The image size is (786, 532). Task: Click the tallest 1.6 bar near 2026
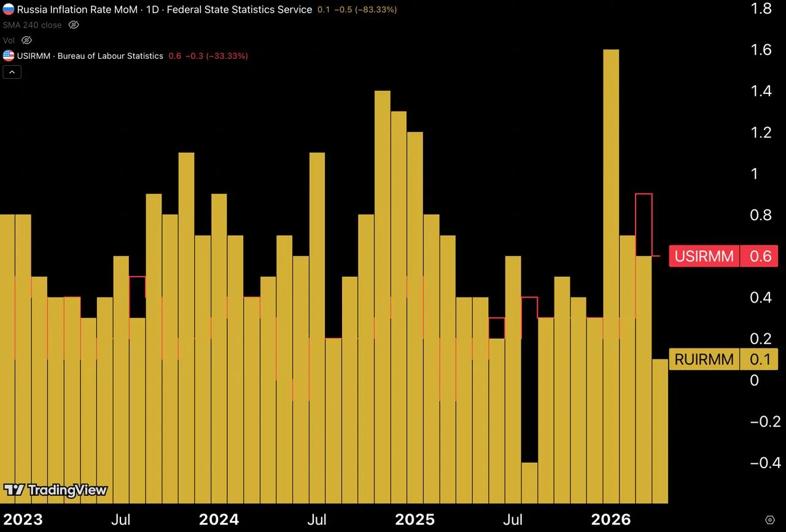(x=611, y=276)
